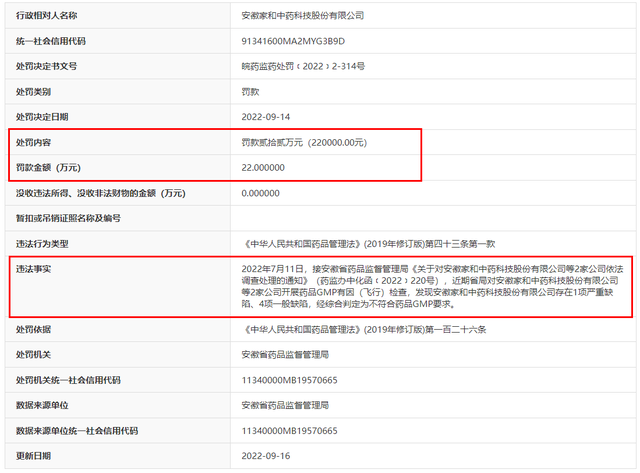Click the label 处罚机关

click(x=33, y=355)
